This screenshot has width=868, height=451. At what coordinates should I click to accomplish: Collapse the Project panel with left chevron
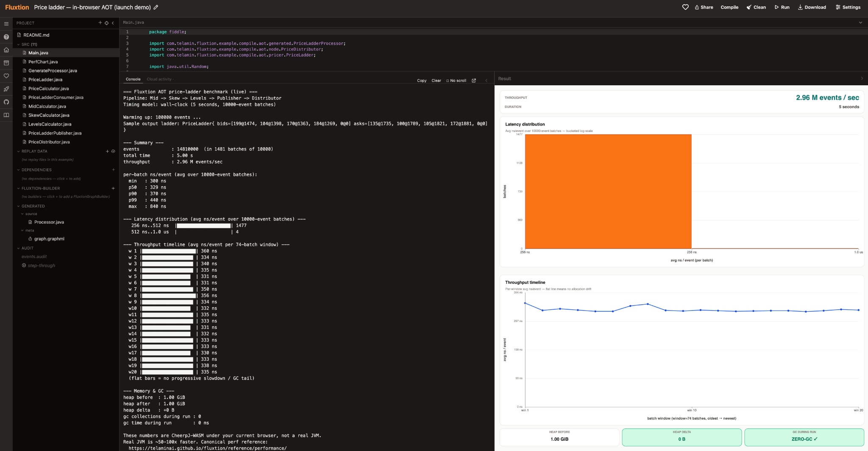point(113,23)
